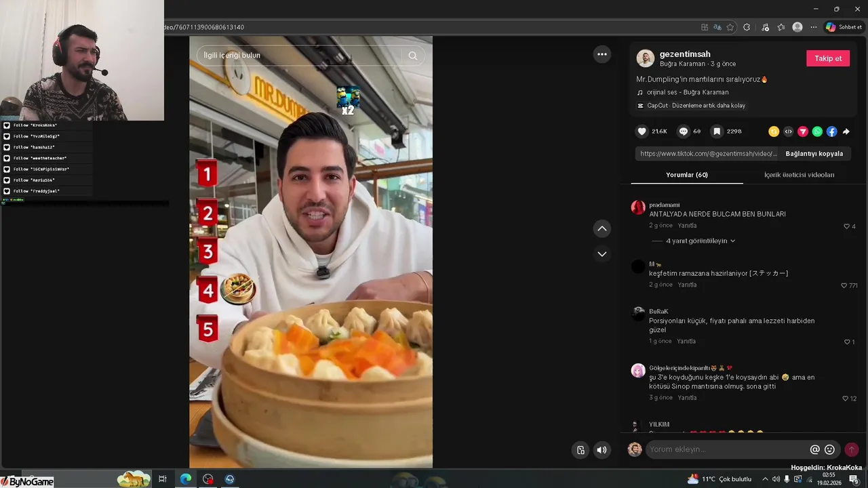This screenshot has height=488, width=868.
Task: Follow gezentimsah with 'Takip et'
Action: click(828, 58)
